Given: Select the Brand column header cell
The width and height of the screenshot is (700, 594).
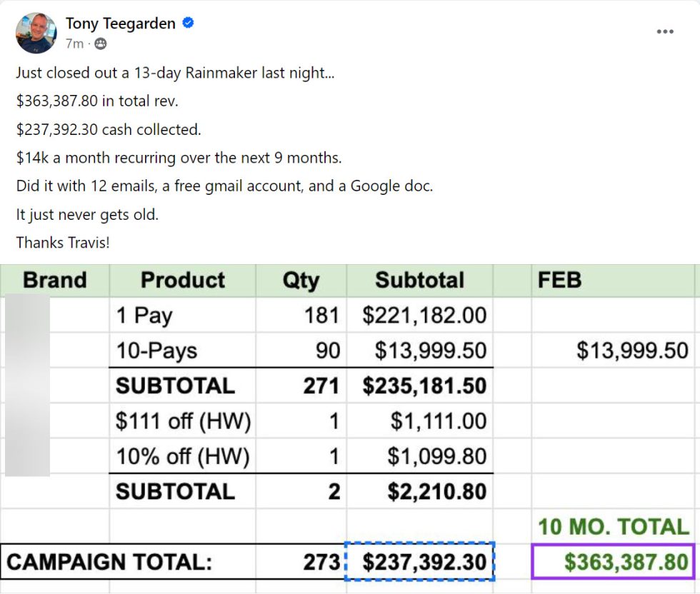Looking at the screenshot, I should pos(55,280).
